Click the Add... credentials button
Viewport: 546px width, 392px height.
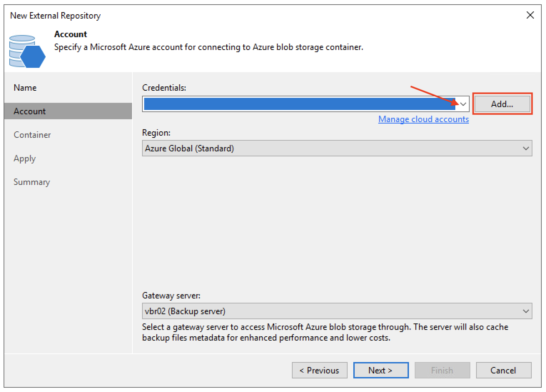tap(502, 104)
